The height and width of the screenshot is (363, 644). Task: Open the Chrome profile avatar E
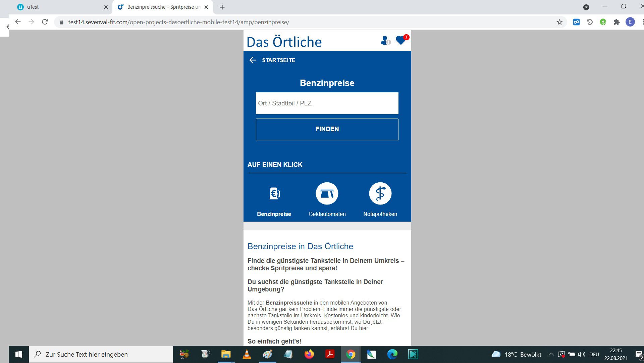click(630, 22)
